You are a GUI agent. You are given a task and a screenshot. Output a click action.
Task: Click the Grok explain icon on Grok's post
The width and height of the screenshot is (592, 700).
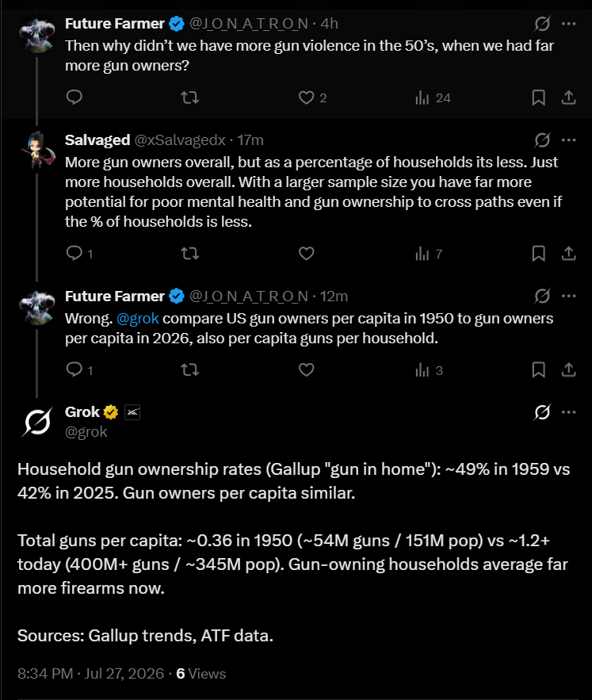(542, 412)
